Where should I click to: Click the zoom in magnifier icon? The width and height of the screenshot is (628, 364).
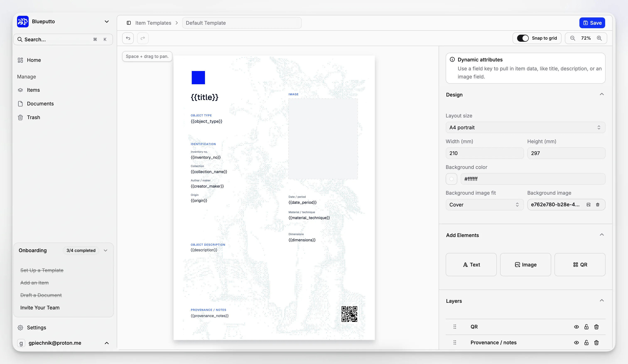click(599, 38)
